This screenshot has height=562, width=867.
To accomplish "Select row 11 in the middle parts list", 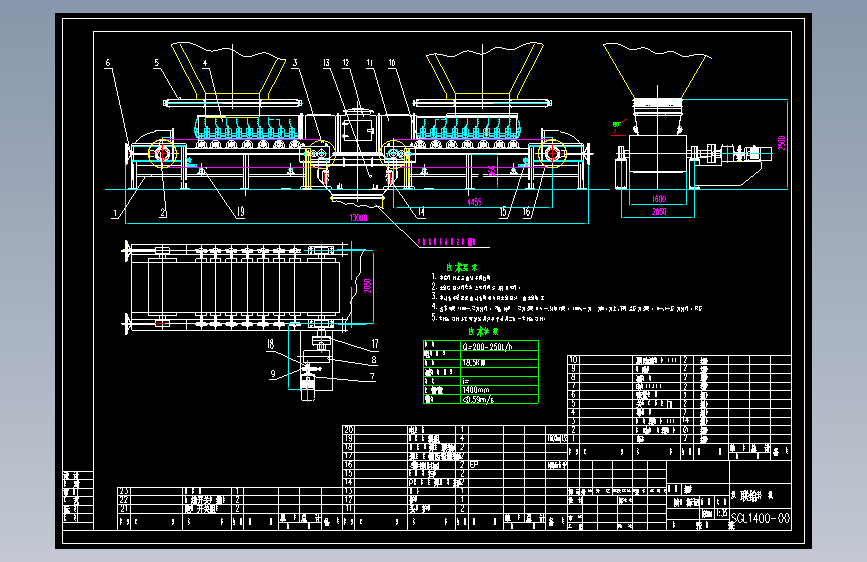I will click(x=455, y=509).
